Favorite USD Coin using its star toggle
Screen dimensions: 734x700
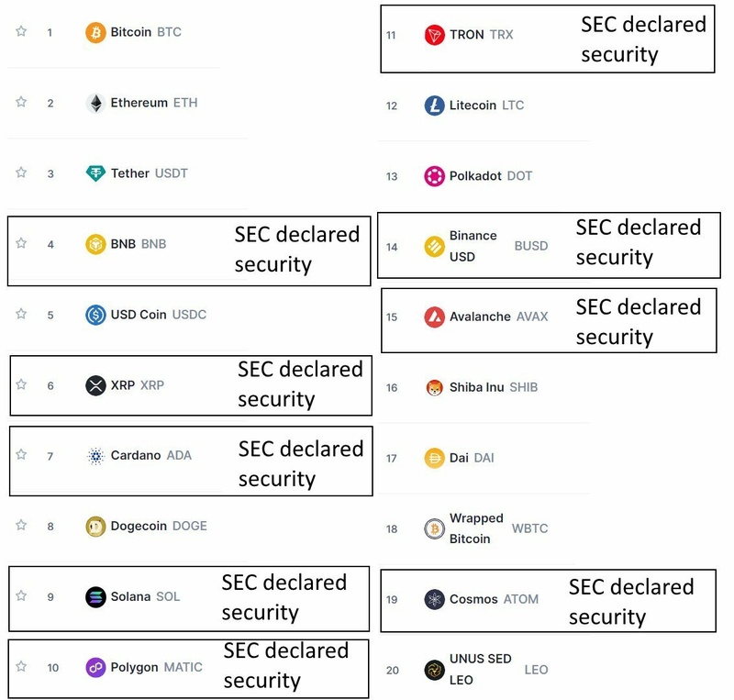click(20, 314)
